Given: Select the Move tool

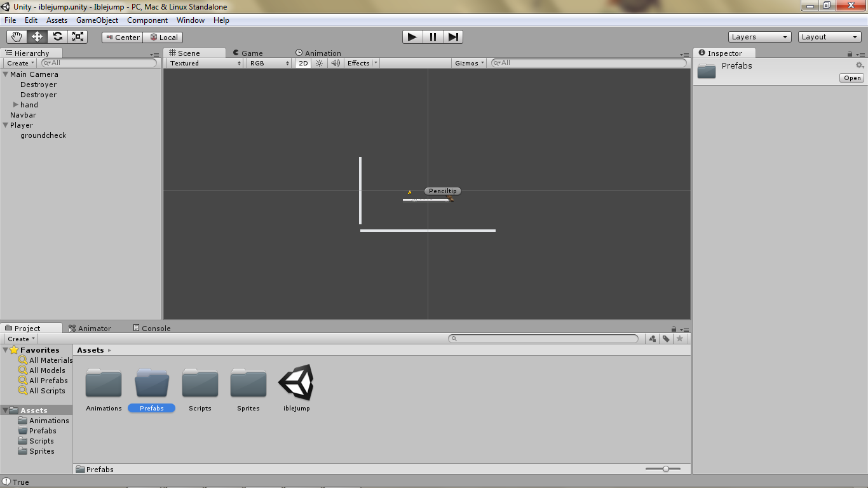Looking at the screenshot, I should 37,36.
